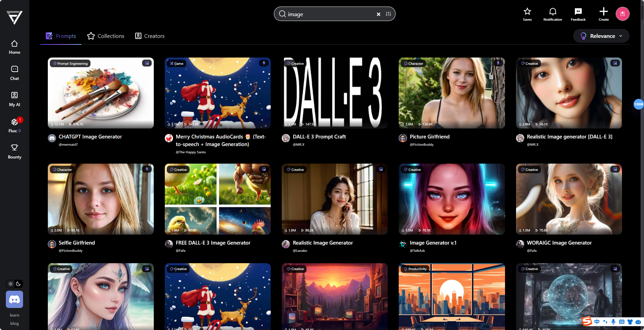Open the Picture Girlfriend title link

point(430,137)
